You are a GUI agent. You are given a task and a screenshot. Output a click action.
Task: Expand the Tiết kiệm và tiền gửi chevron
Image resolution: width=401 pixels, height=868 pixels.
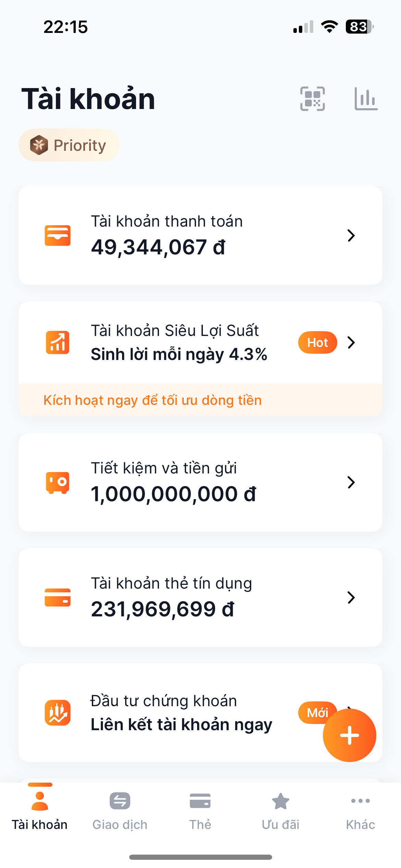click(351, 482)
